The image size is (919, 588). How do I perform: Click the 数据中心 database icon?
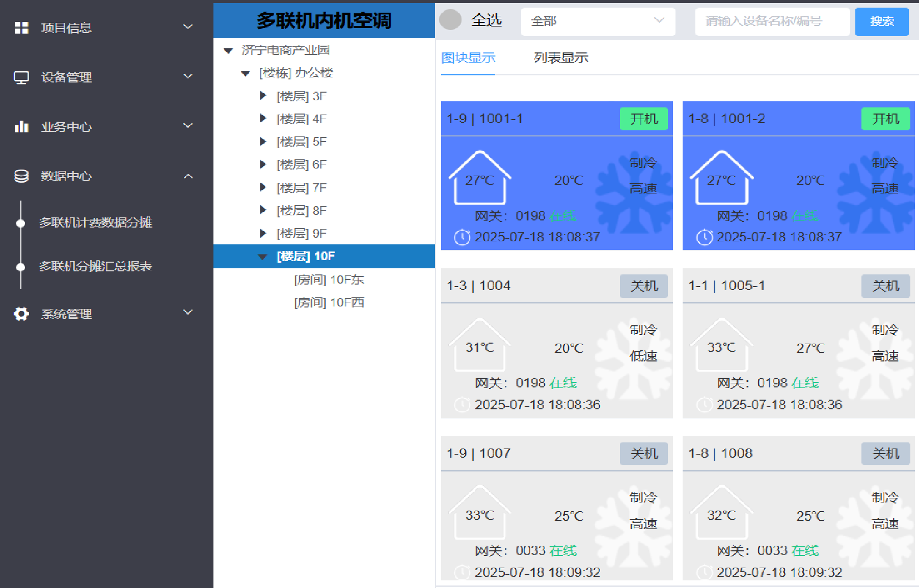point(21,176)
